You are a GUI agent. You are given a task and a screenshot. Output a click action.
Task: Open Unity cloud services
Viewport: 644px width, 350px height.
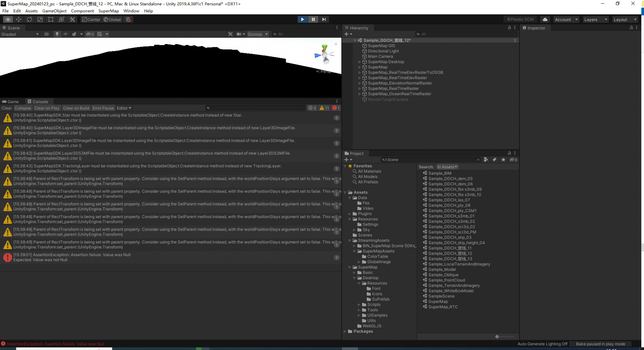click(545, 19)
